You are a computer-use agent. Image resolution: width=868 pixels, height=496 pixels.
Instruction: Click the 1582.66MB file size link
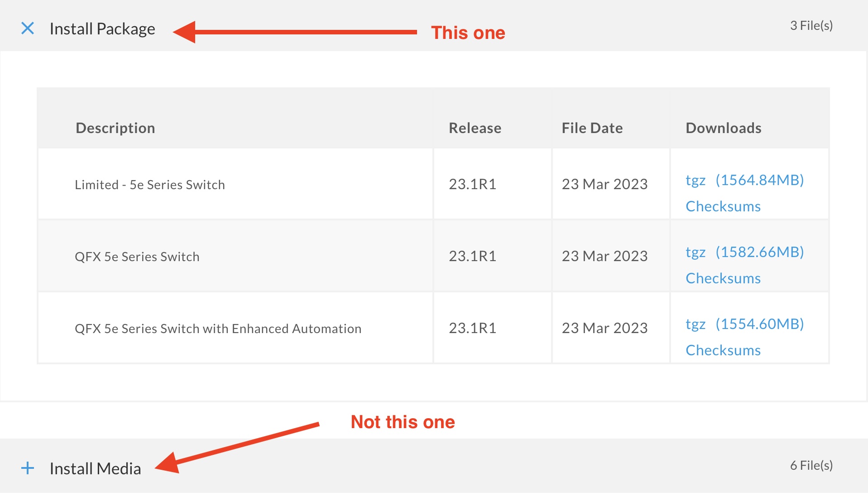pyautogui.click(x=759, y=252)
